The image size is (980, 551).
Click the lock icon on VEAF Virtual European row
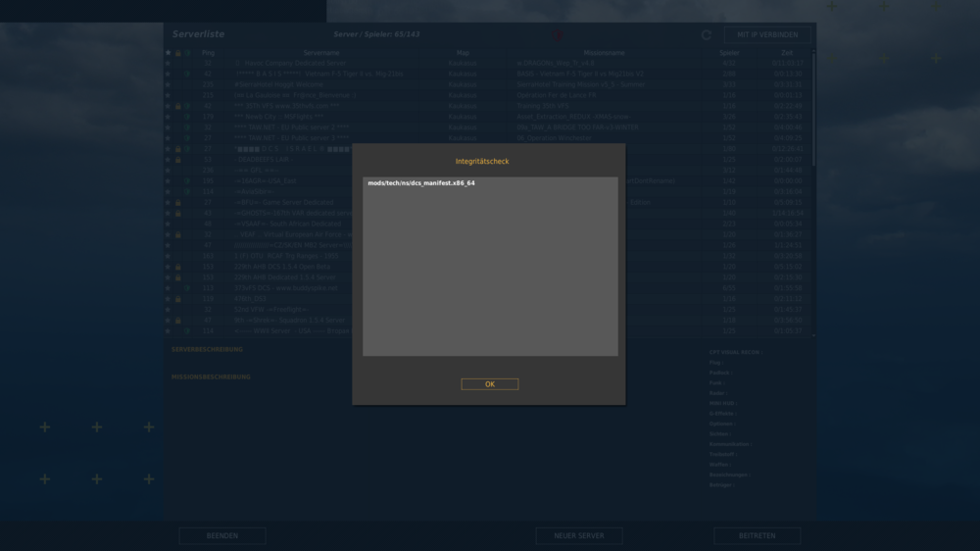pyautogui.click(x=178, y=234)
